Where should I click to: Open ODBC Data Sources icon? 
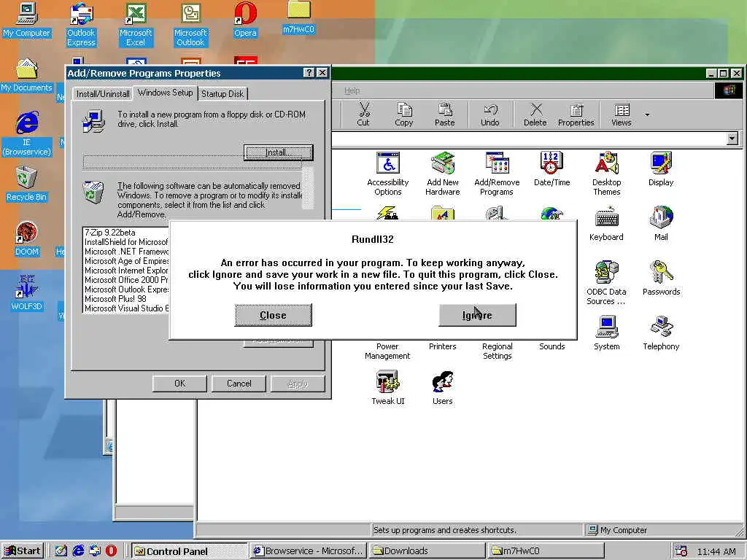[606, 282]
